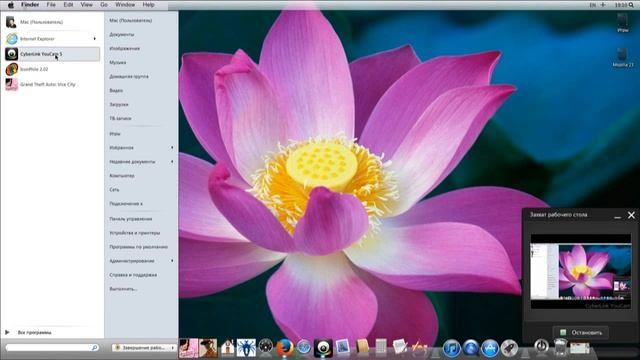Click the Internet Explorer icon in Start menu
Viewport: 640px width, 360px height.
[11, 39]
